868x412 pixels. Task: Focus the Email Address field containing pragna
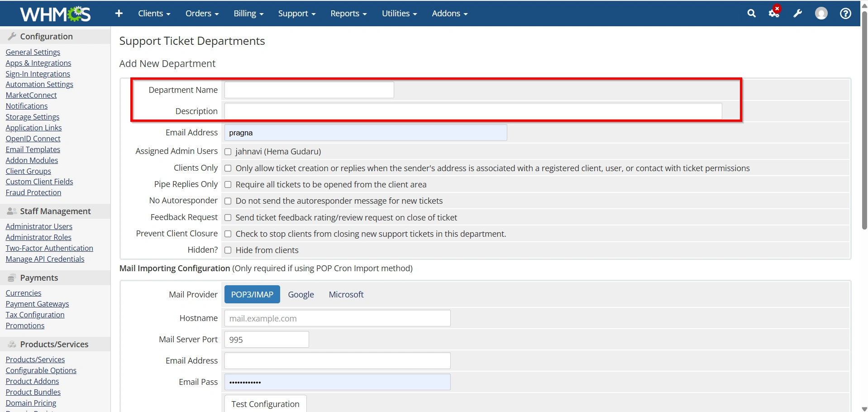[x=366, y=132]
